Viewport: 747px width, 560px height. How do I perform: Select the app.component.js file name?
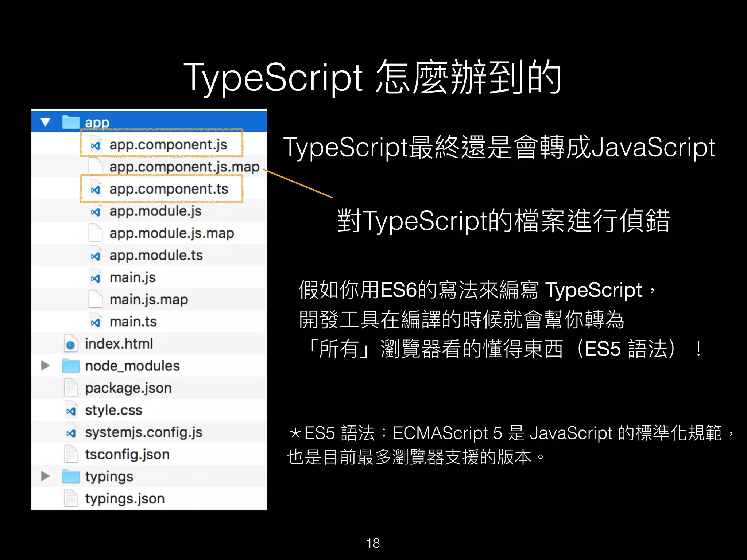point(168,145)
